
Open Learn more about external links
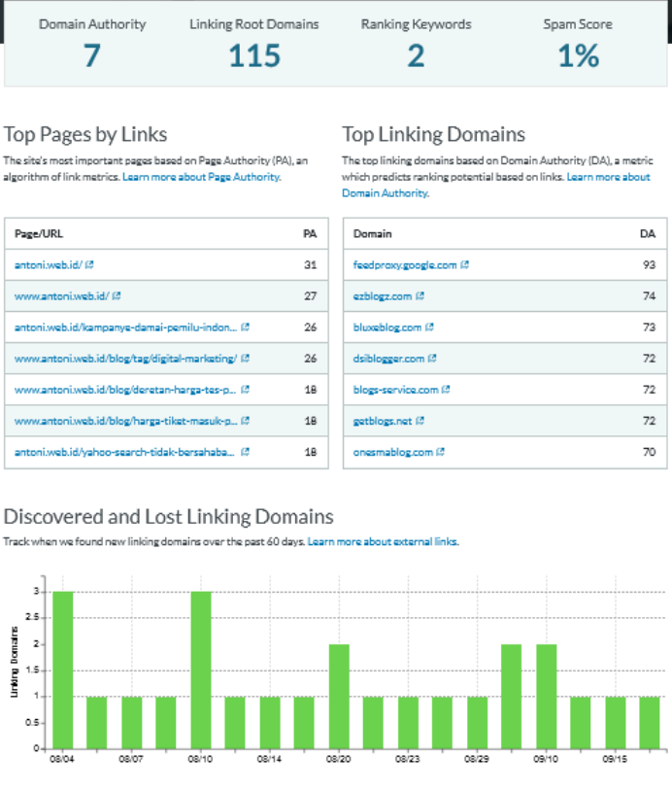[384, 542]
